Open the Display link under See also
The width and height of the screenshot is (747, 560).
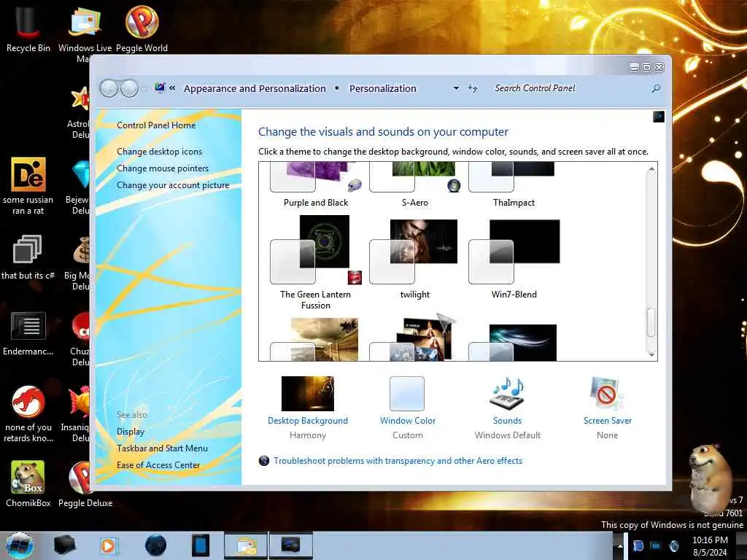click(x=131, y=432)
